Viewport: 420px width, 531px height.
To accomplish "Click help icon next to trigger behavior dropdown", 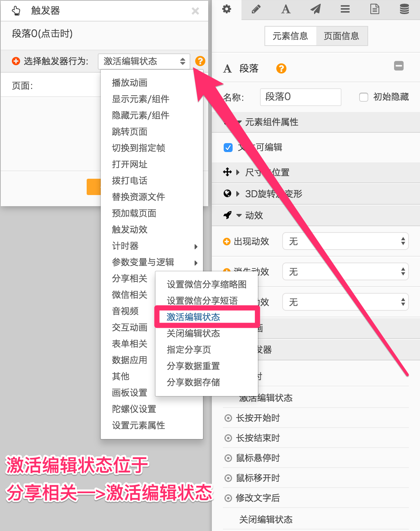I will tap(200, 61).
